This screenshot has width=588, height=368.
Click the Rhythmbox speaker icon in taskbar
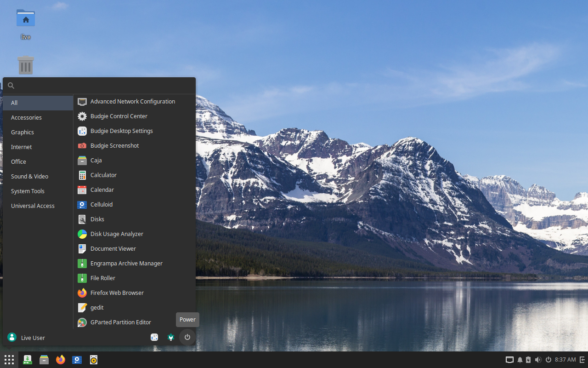pos(94,360)
